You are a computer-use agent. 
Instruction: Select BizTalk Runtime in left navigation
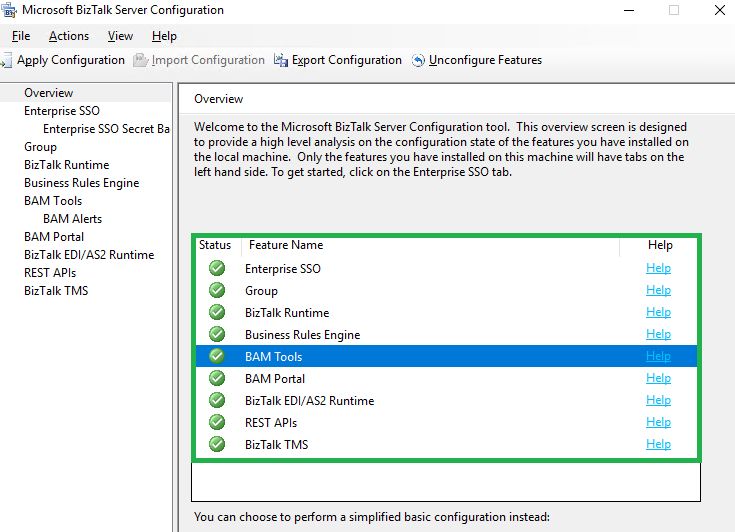(67, 165)
